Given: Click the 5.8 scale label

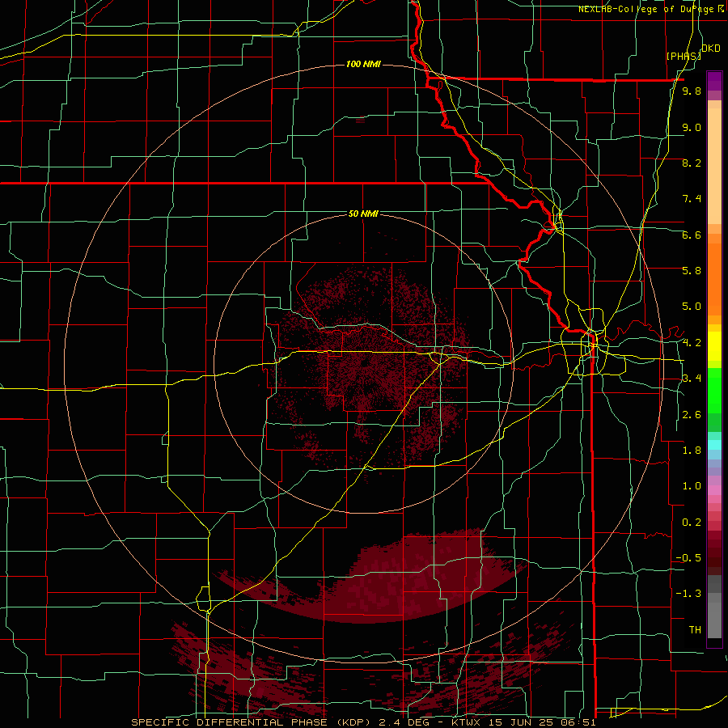Looking at the screenshot, I should tap(692, 271).
